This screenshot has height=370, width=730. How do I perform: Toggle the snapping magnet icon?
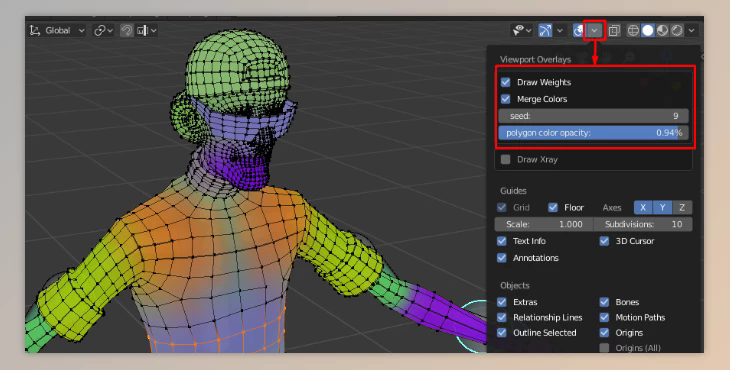(x=127, y=31)
